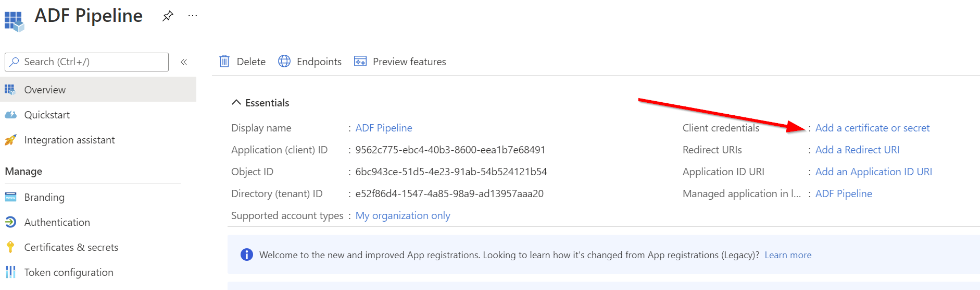Click the Supported account types label

pos(287,215)
